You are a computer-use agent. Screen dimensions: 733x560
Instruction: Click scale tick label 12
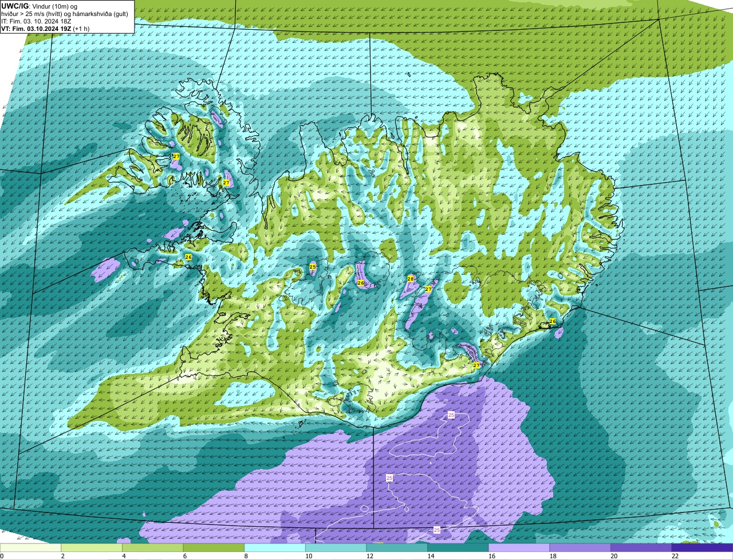pos(370,556)
